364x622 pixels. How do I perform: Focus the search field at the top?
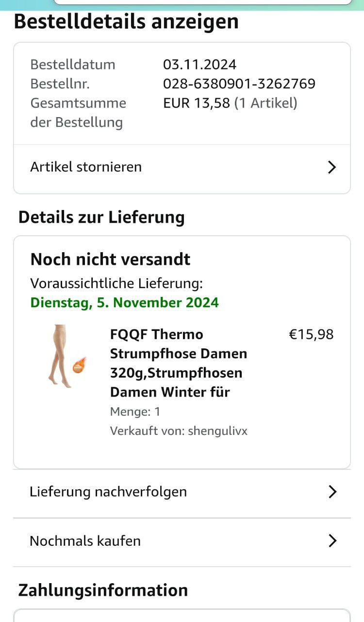203,2
